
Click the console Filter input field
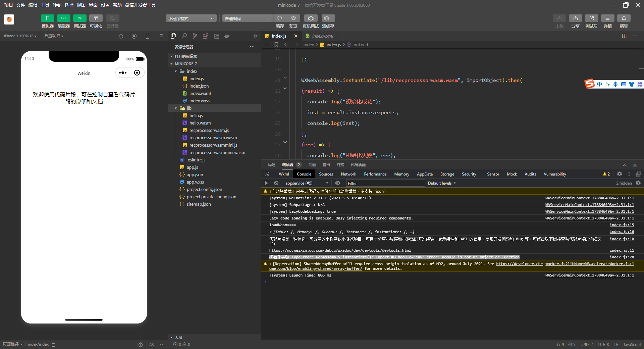pyautogui.click(x=385, y=183)
